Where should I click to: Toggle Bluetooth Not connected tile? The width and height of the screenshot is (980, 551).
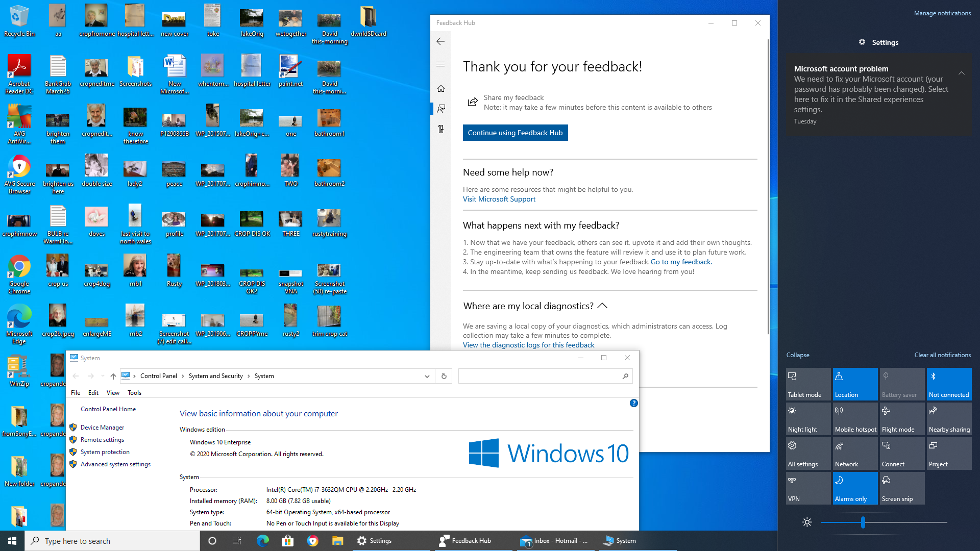(949, 384)
